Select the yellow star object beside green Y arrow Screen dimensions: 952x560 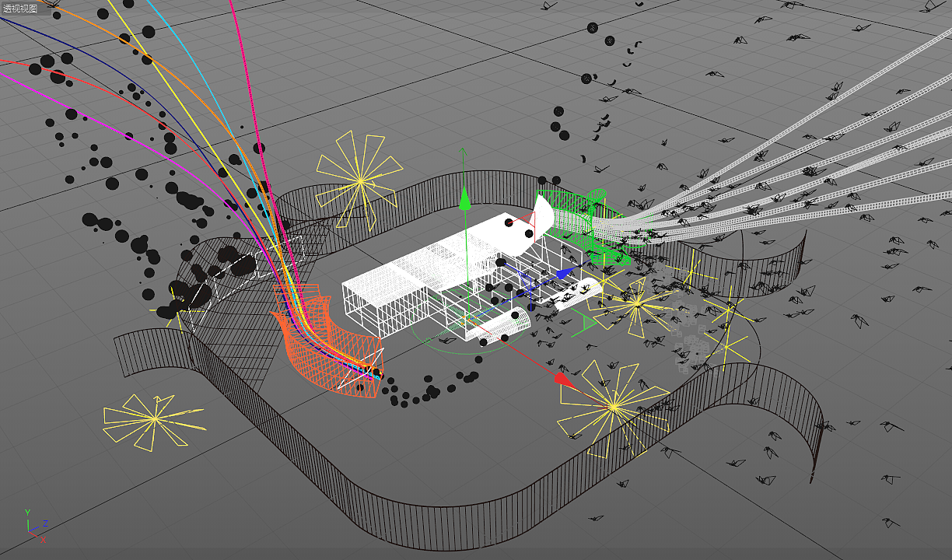(x=360, y=180)
